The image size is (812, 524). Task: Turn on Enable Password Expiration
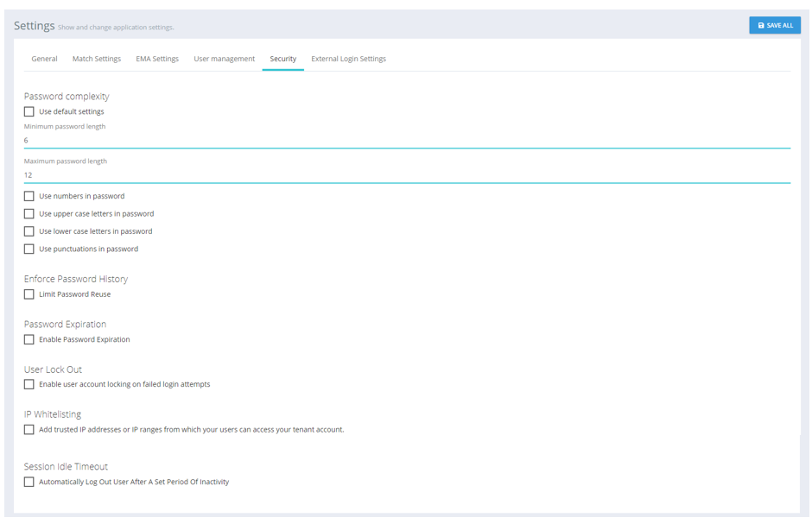[29, 339]
